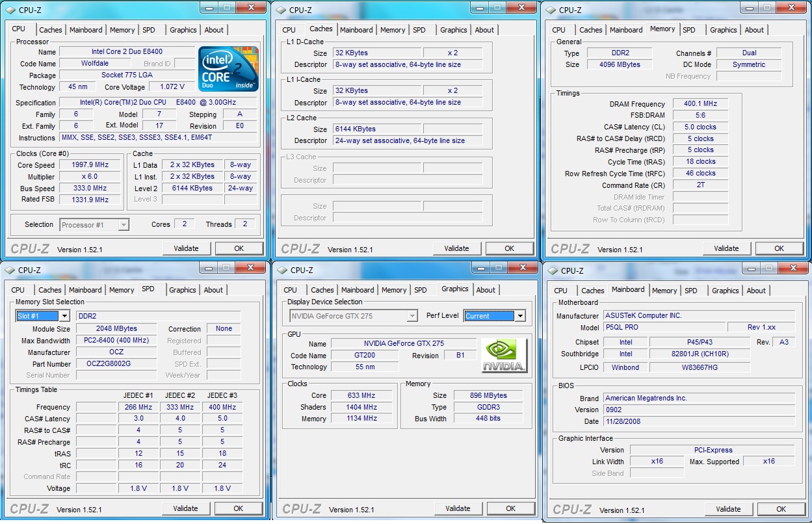812x524 pixels.
Task: Click the Package field Socket 775 LGA
Action: 127,75
